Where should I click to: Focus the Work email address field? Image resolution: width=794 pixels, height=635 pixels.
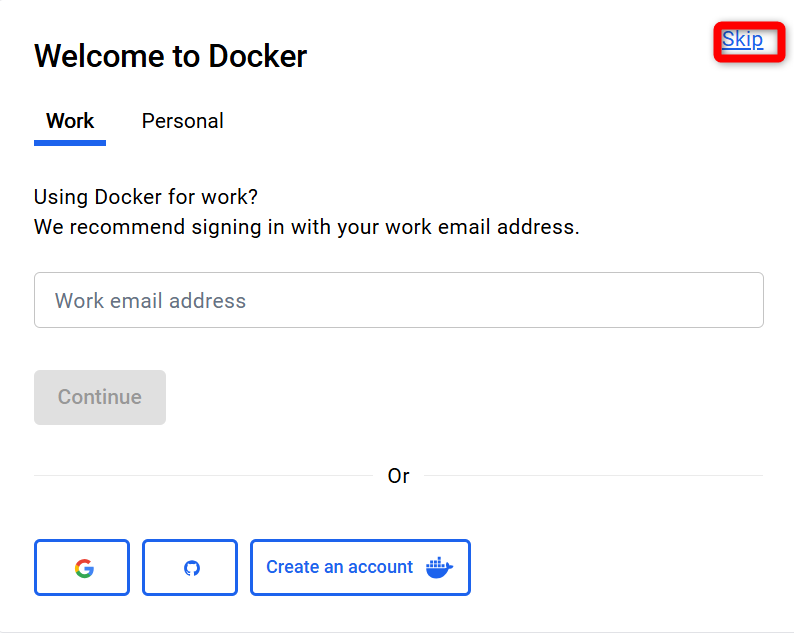point(399,300)
